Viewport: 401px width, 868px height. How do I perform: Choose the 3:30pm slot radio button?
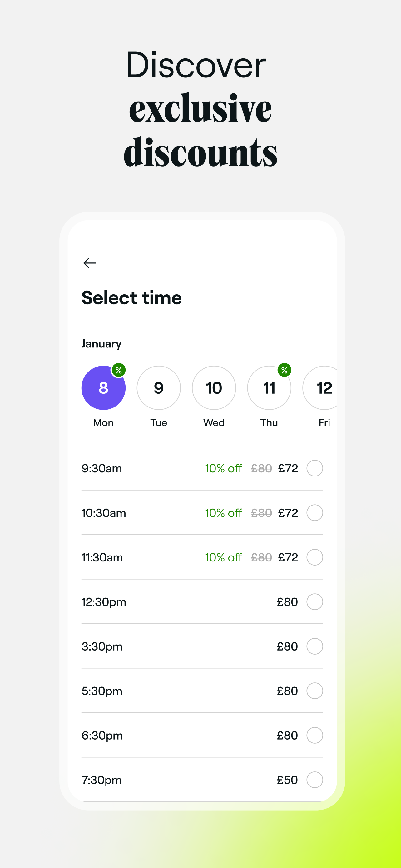point(314,646)
